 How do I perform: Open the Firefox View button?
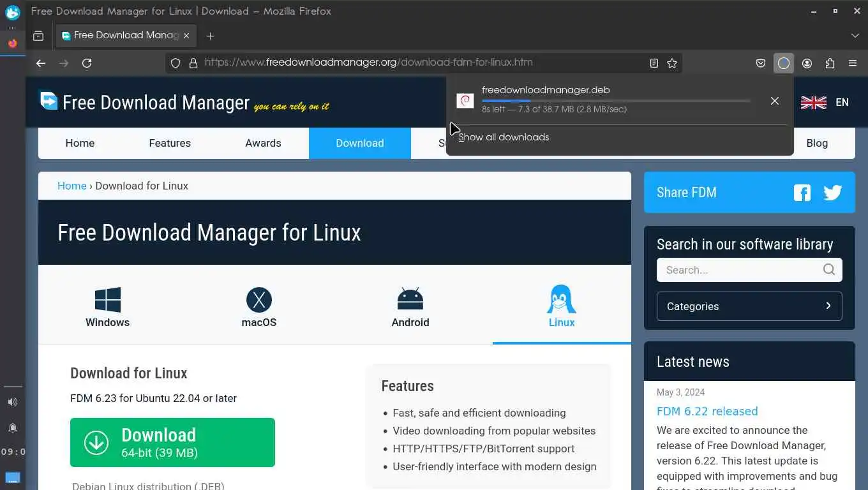pyautogui.click(x=38, y=36)
